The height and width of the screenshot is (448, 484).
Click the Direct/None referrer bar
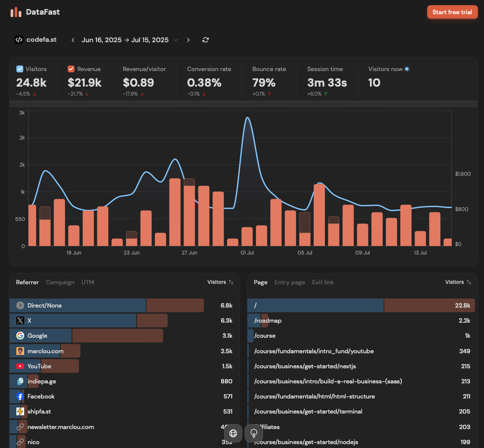coord(78,305)
